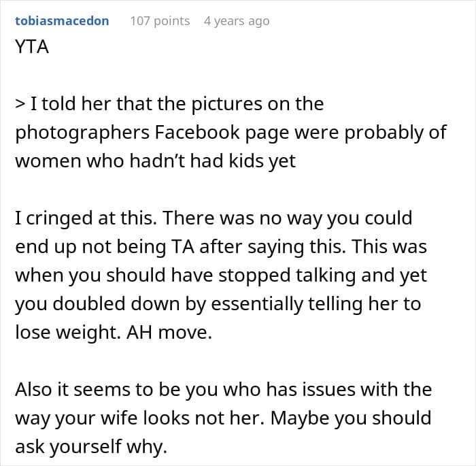Click the sentence 'I cringed at this.'

86,218
